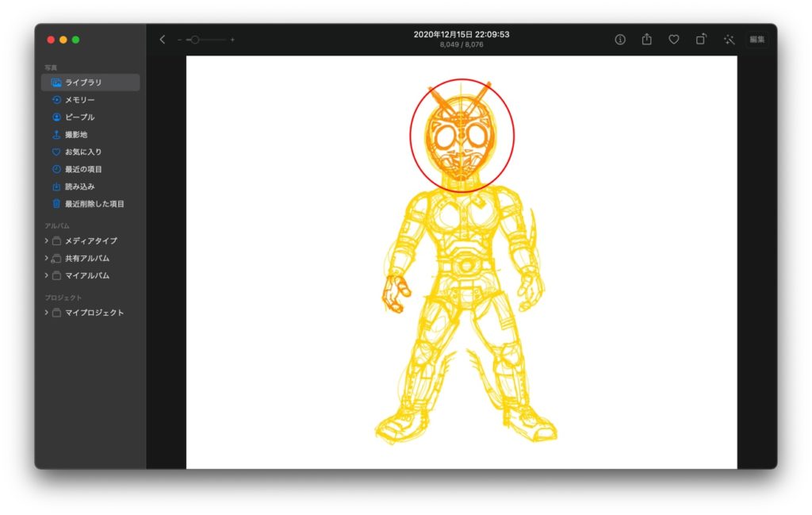Apply auto enhance magic wand
812x515 pixels.
click(x=730, y=40)
